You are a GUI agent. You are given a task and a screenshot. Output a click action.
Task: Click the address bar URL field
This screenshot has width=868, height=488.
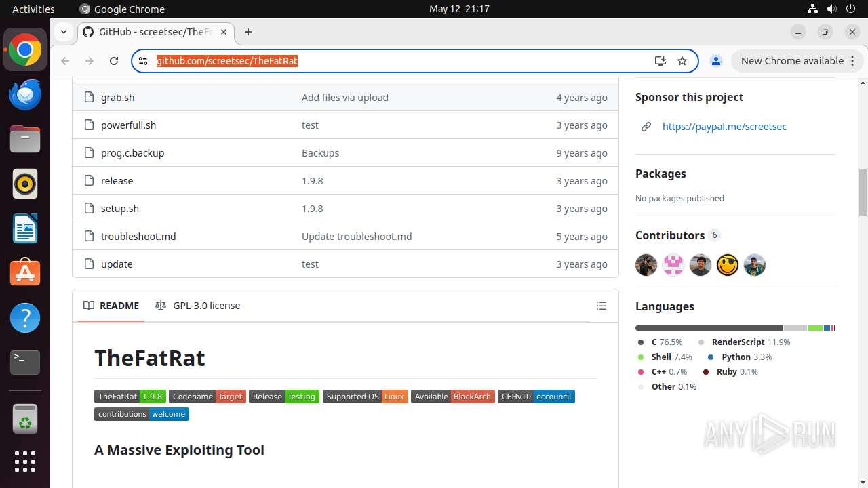[400, 61]
